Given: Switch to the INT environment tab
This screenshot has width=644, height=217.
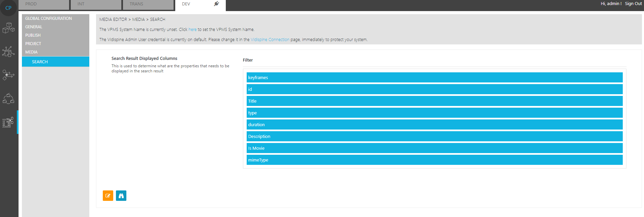Looking at the screenshot, I should click(x=96, y=4).
